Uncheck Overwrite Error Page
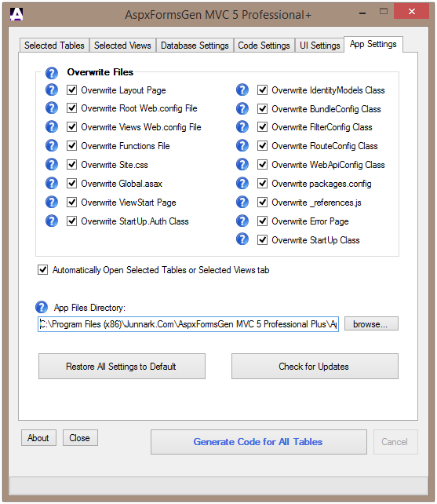 (x=263, y=221)
